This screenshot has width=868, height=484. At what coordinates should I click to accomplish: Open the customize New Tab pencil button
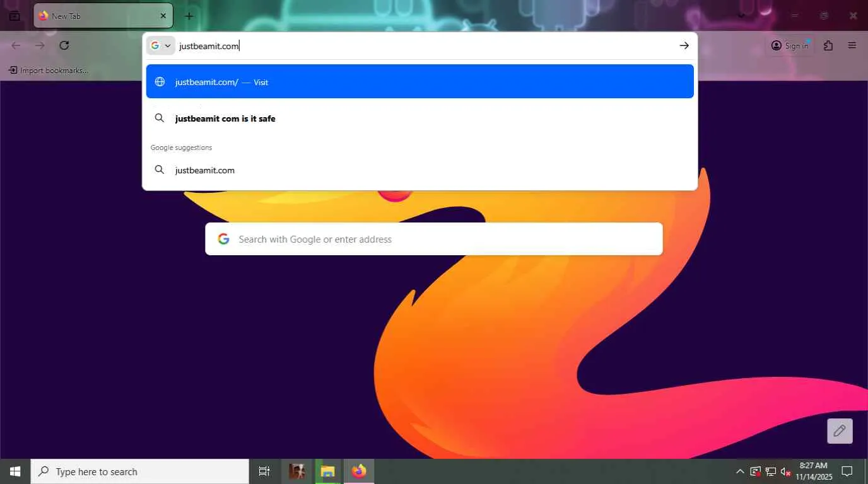(840, 431)
